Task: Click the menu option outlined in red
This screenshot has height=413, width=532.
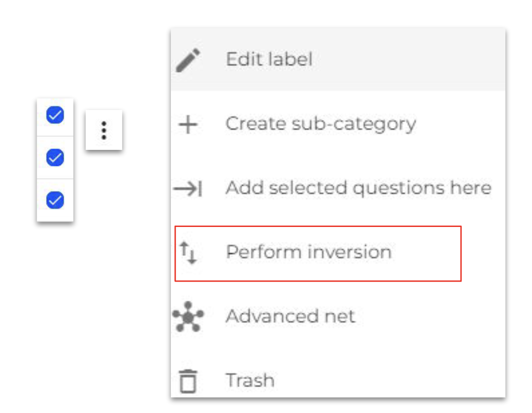Action: pos(318,254)
